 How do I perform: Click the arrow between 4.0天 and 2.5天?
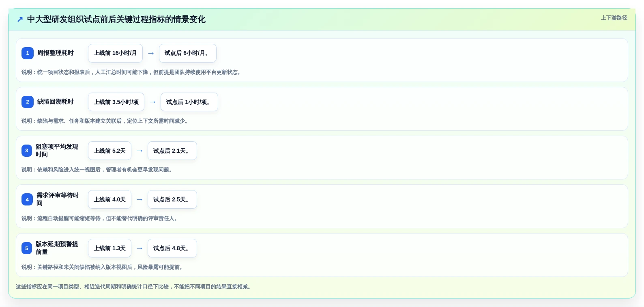tap(140, 199)
